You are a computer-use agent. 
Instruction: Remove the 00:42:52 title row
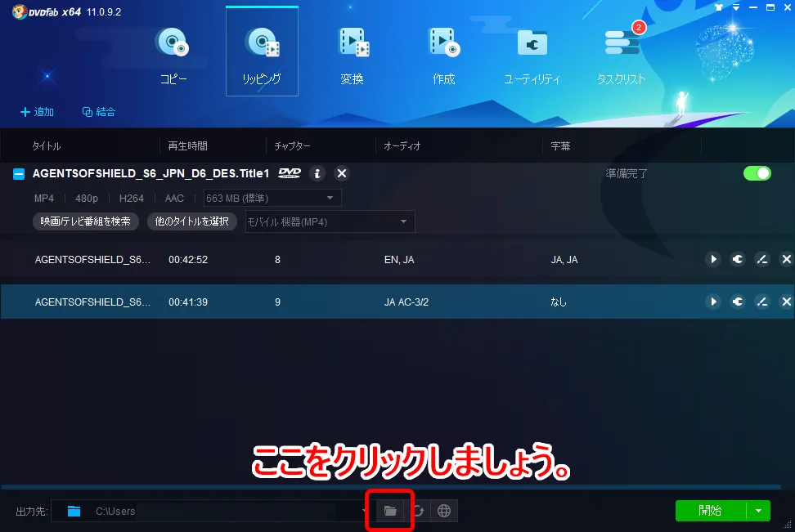tap(786, 259)
